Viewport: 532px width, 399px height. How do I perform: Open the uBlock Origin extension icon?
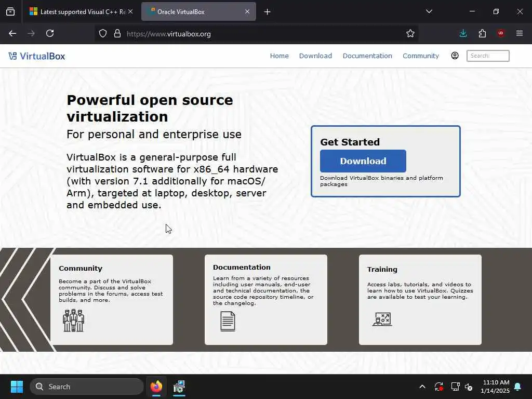[501, 33]
